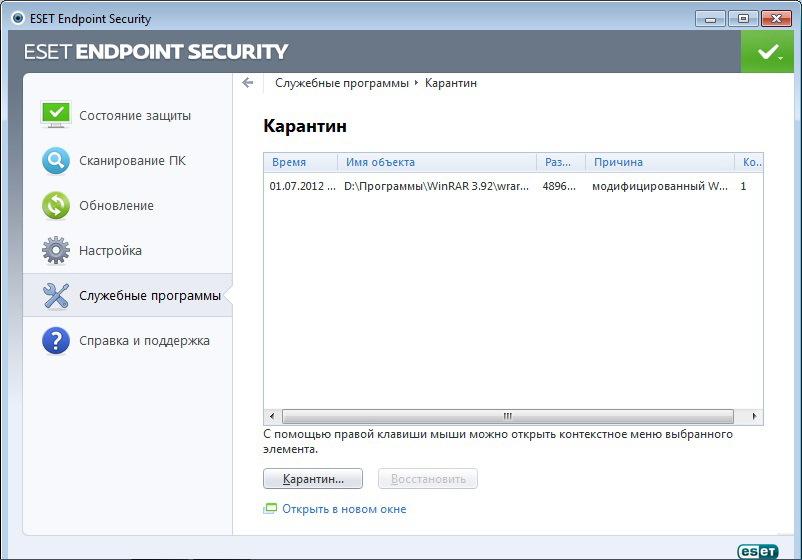802x560 pixels.
Task: Open quarantine via Открыть в новом окне link
Action: point(343,509)
